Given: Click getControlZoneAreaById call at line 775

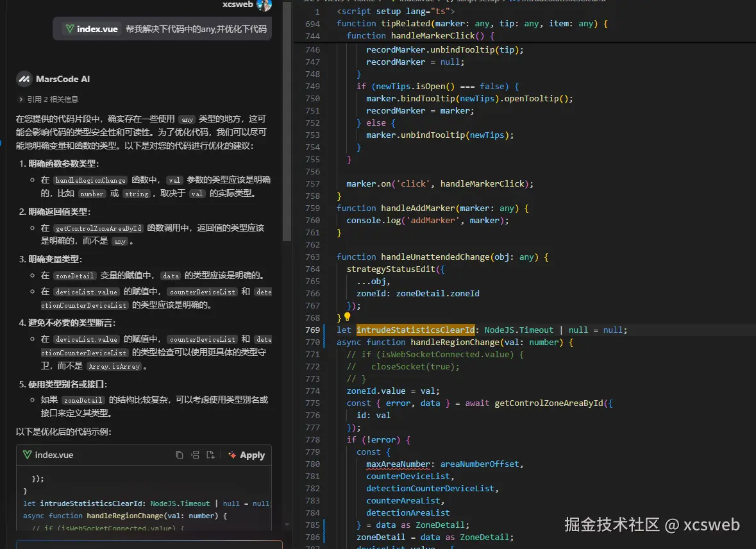Looking at the screenshot, I should [x=549, y=403].
